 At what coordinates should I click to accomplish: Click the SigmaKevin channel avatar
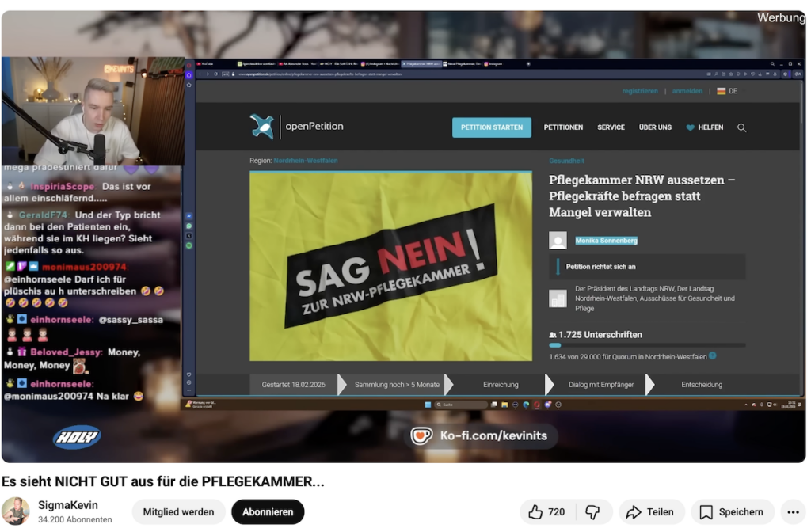click(x=15, y=511)
